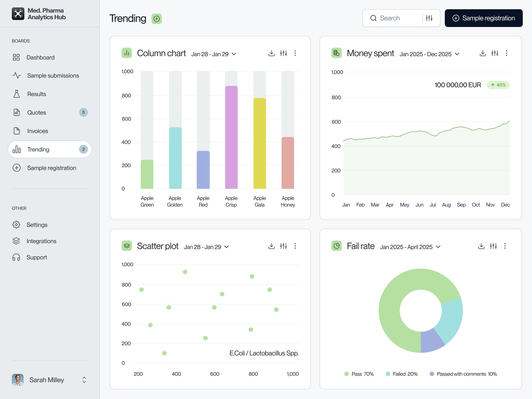Open the Results board
This screenshot has width=532, height=399.
coord(37,94)
